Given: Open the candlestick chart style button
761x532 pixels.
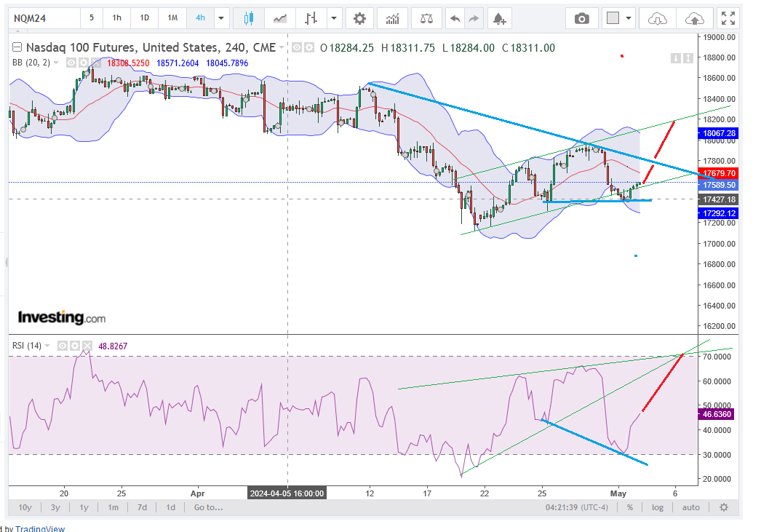Looking at the screenshot, I should pos(249,17).
